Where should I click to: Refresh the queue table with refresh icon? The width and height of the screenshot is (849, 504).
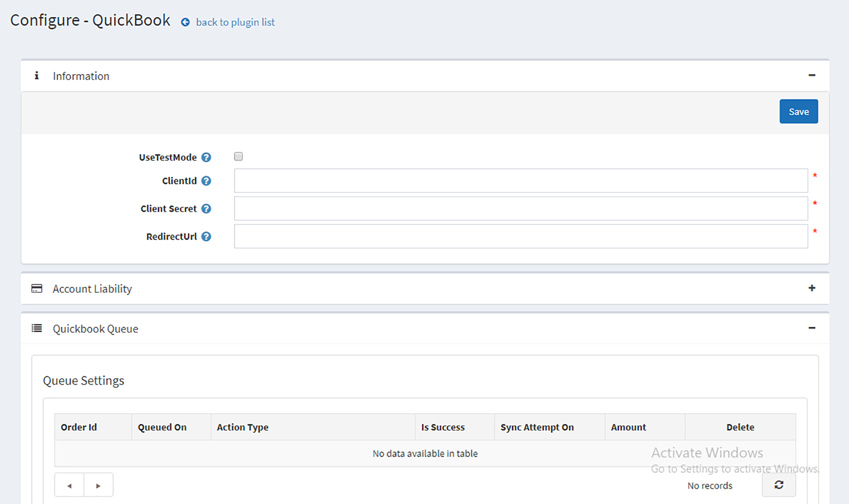779,485
